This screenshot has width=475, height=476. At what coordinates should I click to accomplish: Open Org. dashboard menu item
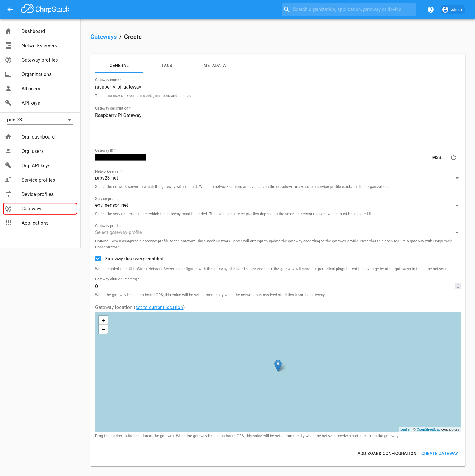coord(40,137)
